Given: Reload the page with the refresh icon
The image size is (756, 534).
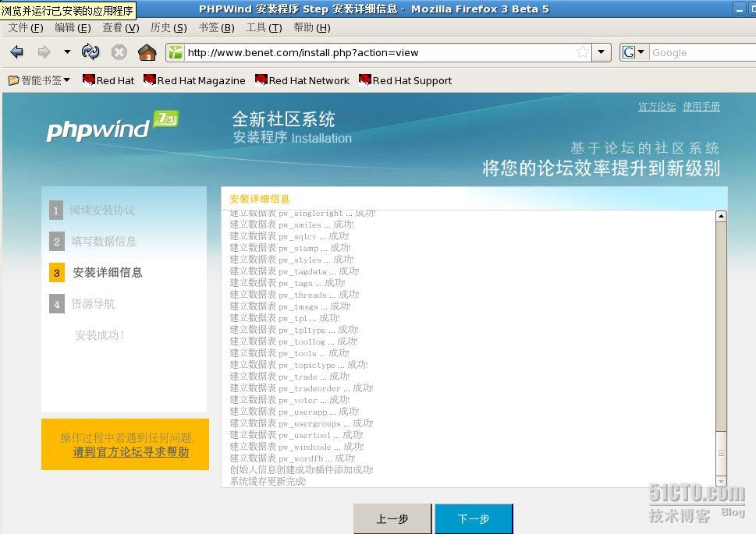Looking at the screenshot, I should (x=91, y=51).
